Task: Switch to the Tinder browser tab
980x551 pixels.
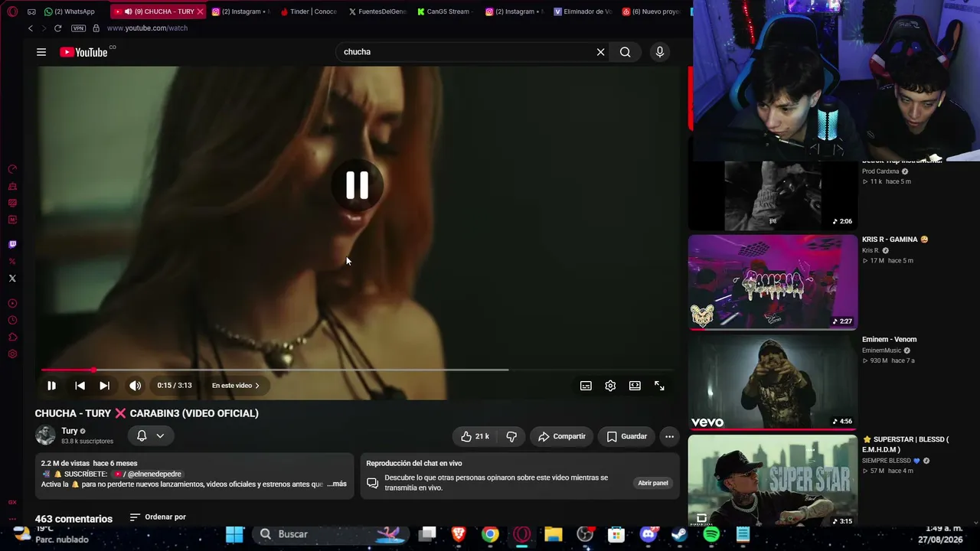Action: pos(309,11)
